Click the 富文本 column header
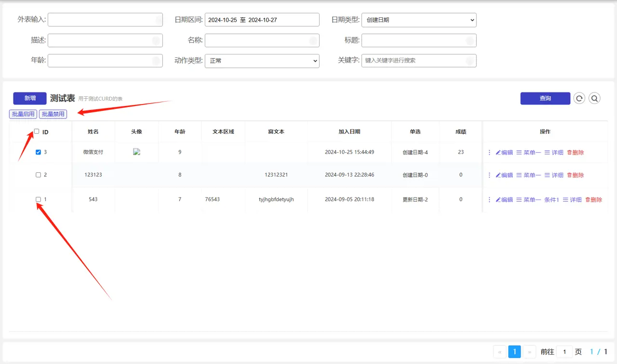Viewport: 617px width, 364px height. 276,131
